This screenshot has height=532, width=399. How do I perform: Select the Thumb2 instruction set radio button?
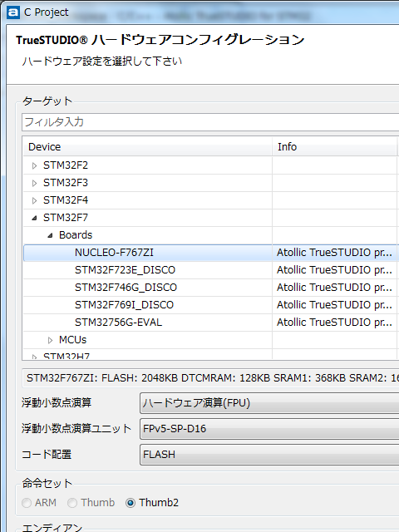pyautogui.click(x=131, y=503)
